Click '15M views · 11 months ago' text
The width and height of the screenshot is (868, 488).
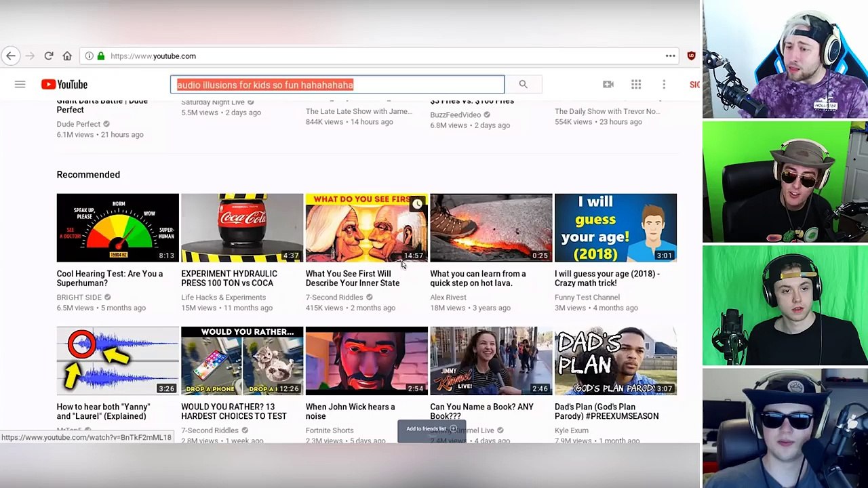click(226, 308)
